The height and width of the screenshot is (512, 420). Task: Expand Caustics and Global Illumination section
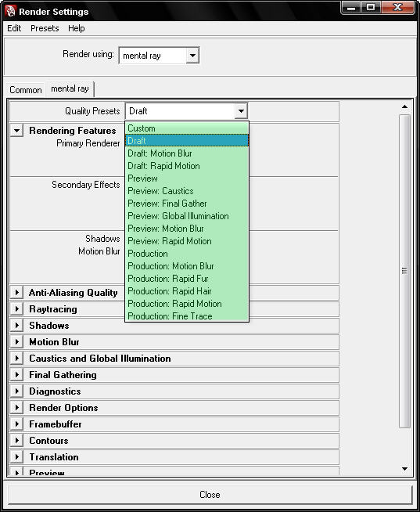[x=16, y=359]
